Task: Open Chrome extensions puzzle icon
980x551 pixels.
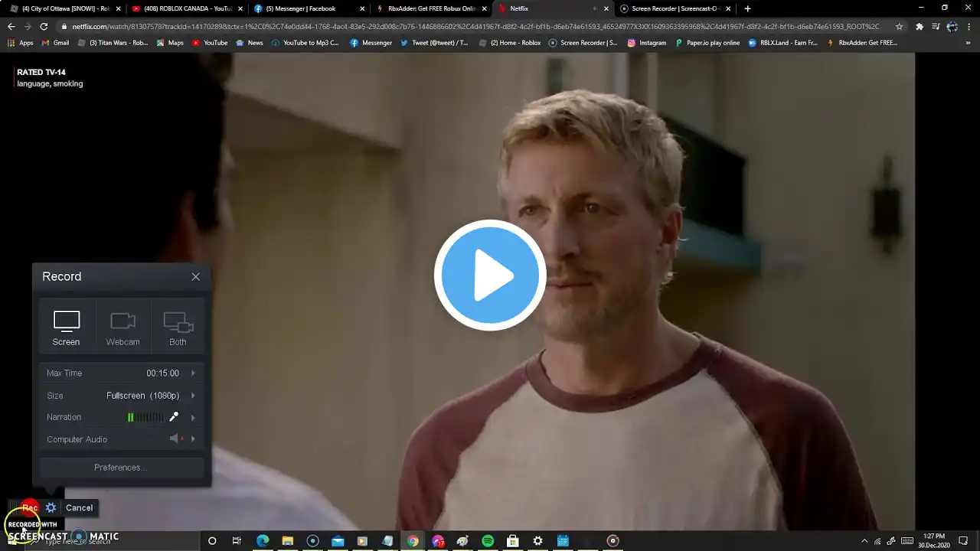Action: [x=920, y=27]
